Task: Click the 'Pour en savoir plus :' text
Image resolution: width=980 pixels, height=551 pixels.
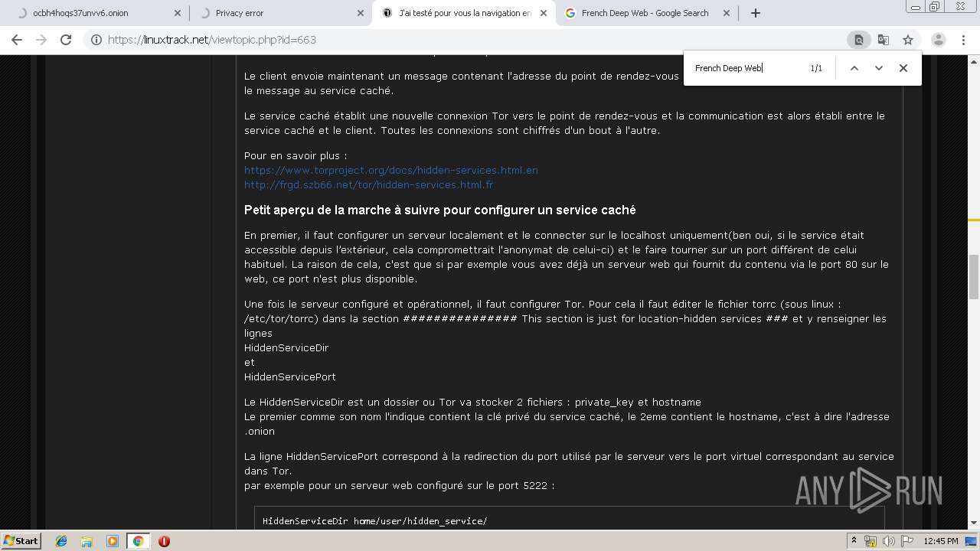Action: 296,155
